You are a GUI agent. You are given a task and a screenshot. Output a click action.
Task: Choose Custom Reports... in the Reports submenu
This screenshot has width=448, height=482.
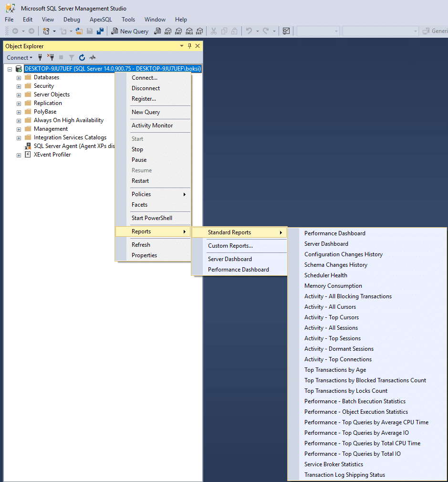[x=230, y=246]
